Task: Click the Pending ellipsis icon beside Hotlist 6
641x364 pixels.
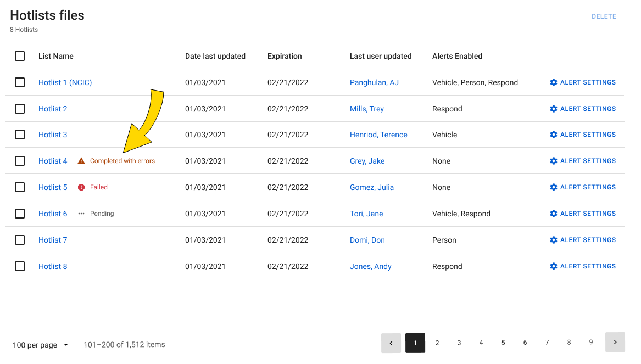Action: (81, 214)
